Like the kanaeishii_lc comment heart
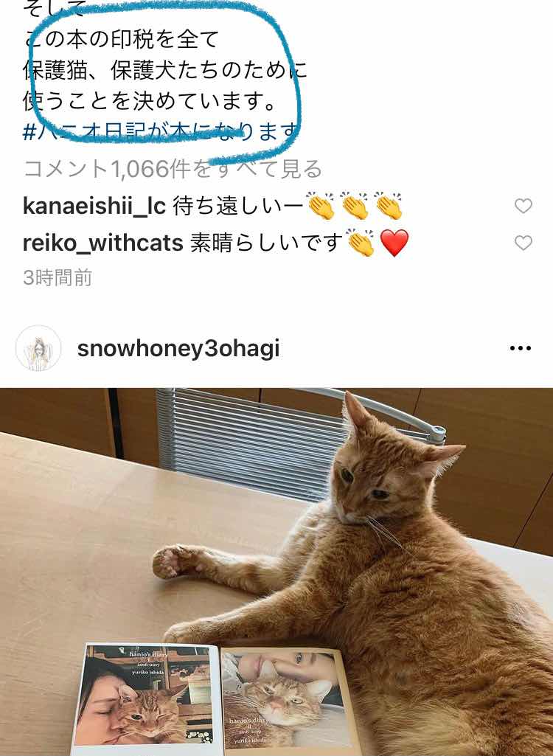Viewport: 553px width, 756px height. (523, 206)
